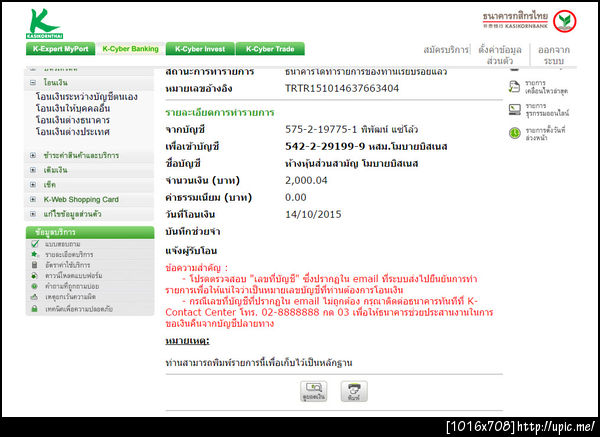This screenshot has width=600, height=437.
Task: Click the อัตราค่าใช้บริการ link
Action: [68, 265]
